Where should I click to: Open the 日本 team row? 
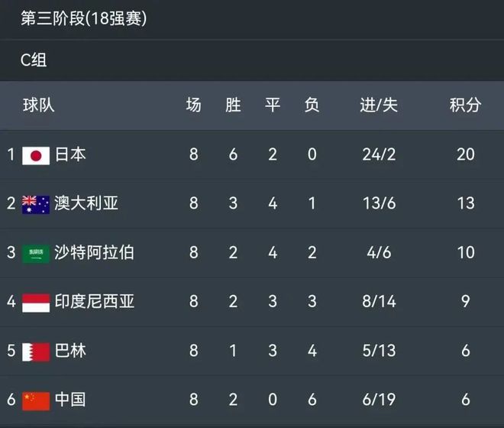252,155
